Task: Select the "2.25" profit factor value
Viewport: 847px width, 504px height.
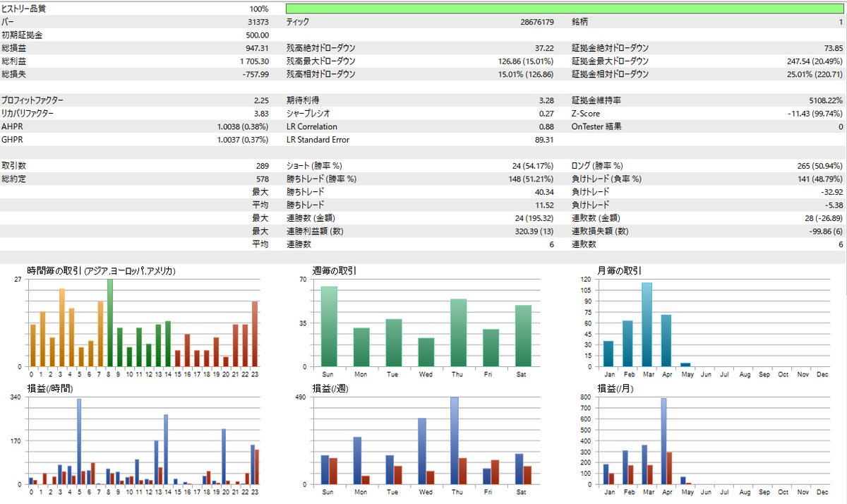Action: tap(260, 100)
